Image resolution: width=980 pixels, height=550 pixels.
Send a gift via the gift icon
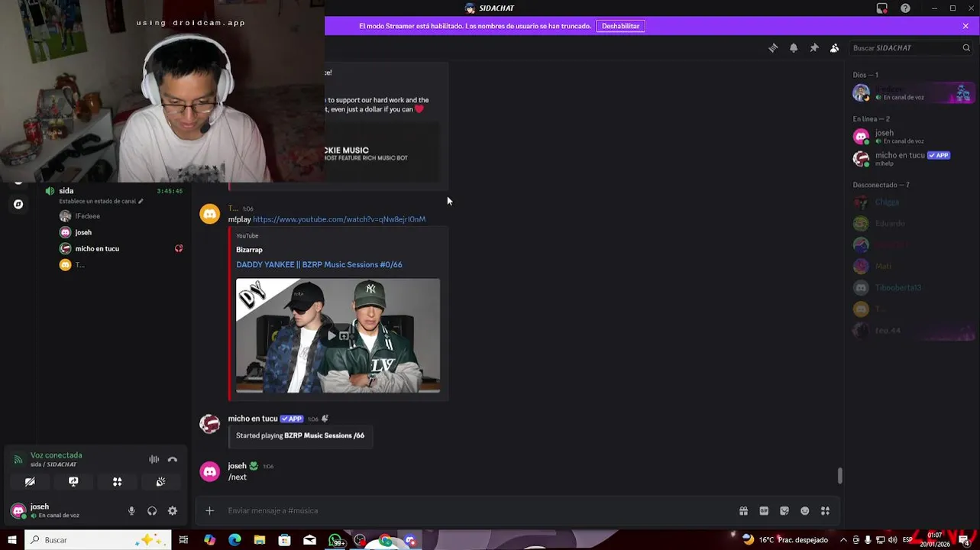coord(743,511)
